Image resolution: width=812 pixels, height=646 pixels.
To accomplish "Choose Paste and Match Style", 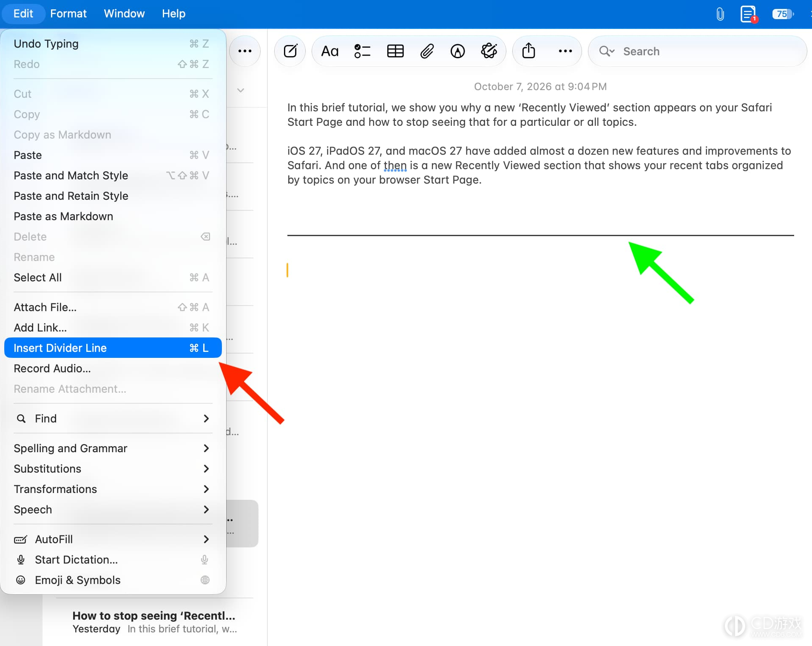I will [x=113, y=176].
